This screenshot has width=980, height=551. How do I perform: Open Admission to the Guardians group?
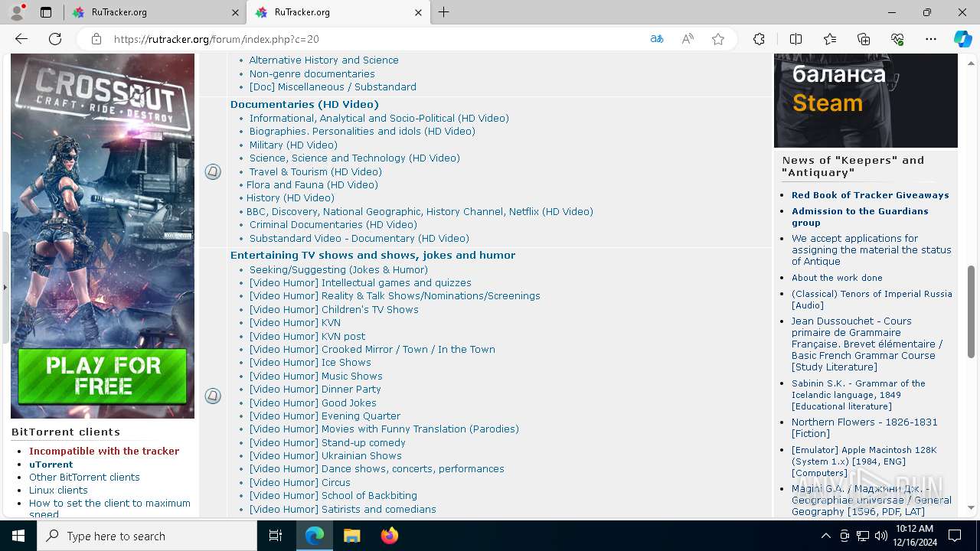860,217
